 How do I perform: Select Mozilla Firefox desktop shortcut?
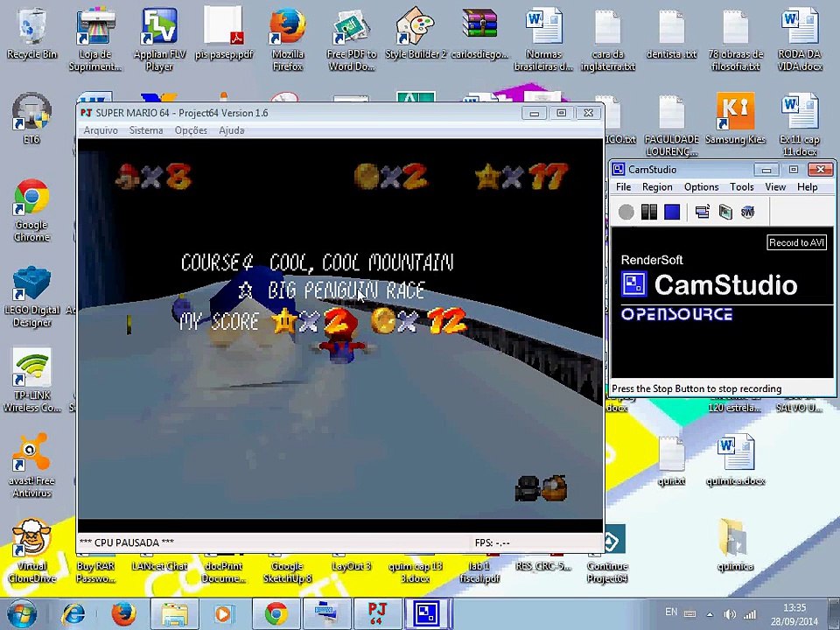pos(288,39)
